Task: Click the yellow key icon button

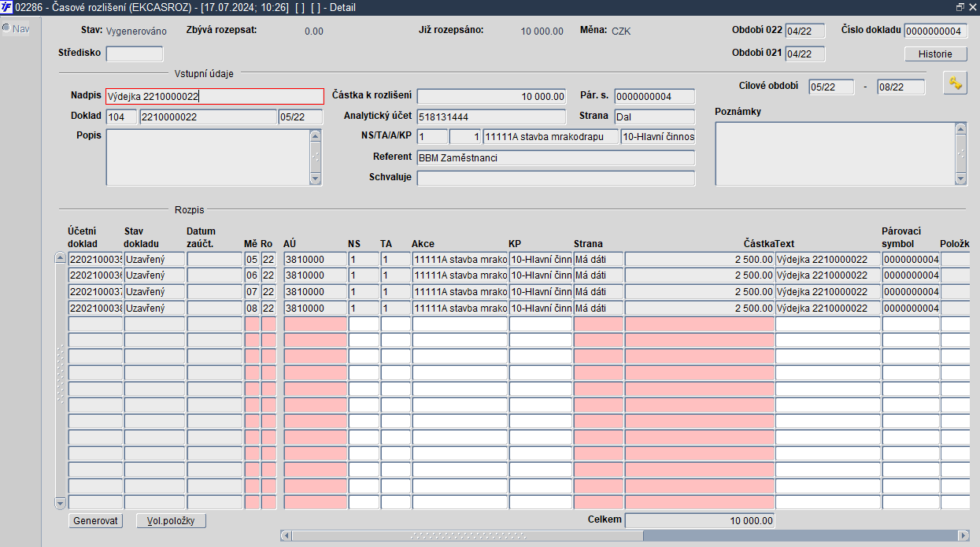Action: (956, 83)
